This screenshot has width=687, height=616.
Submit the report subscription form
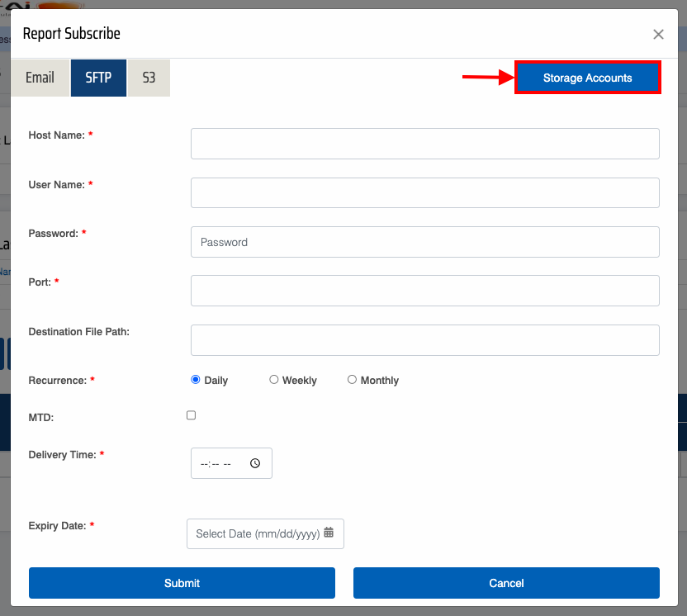182,583
